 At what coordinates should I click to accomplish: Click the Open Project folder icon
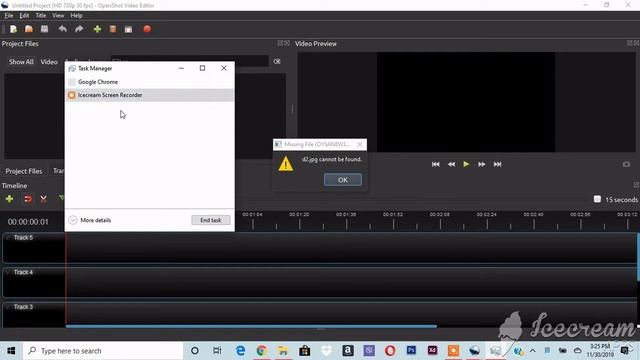point(29,29)
